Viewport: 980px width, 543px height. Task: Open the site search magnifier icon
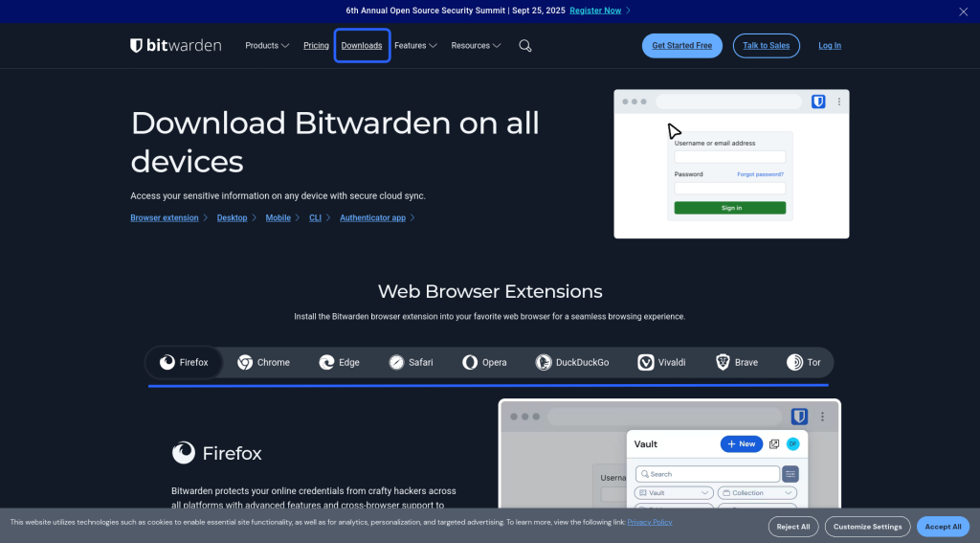(x=524, y=46)
